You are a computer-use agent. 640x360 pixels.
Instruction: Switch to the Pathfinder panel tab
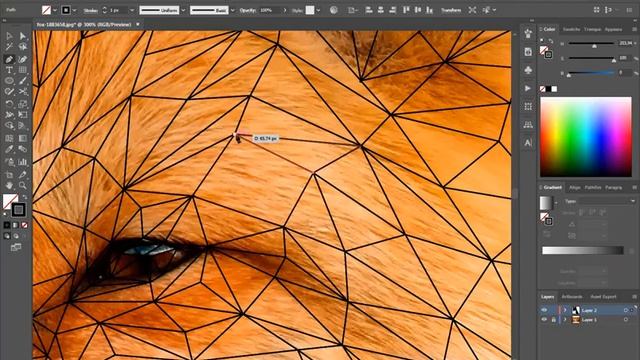pos(593,188)
